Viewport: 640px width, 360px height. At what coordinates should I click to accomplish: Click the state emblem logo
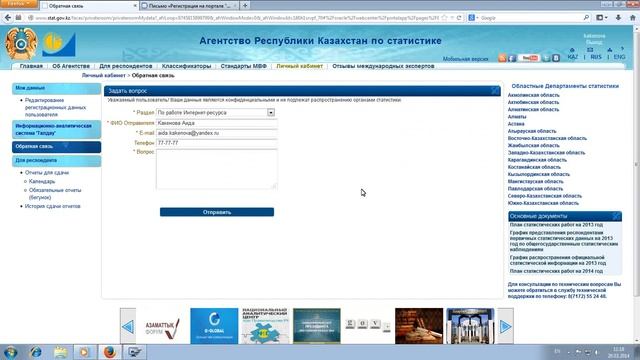(x=21, y=44)
